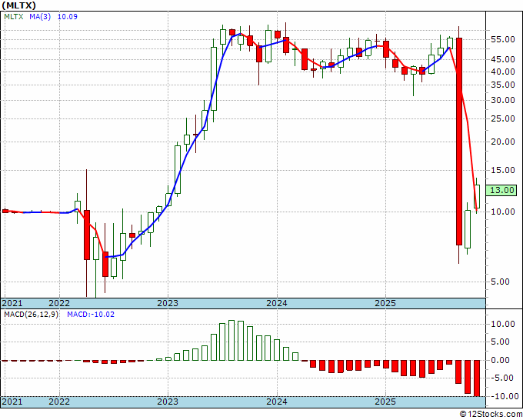
Task: Click the 30.00 price axis label
Action: pos(503,101)
